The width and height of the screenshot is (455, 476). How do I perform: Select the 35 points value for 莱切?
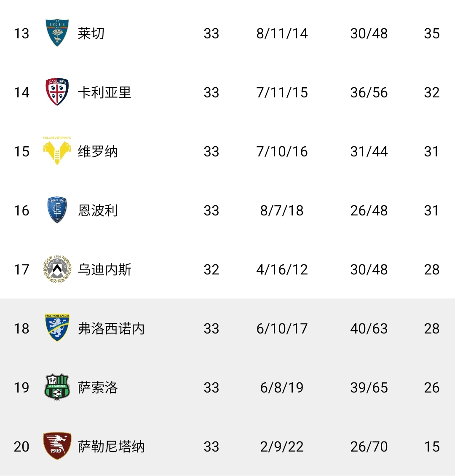431,33
